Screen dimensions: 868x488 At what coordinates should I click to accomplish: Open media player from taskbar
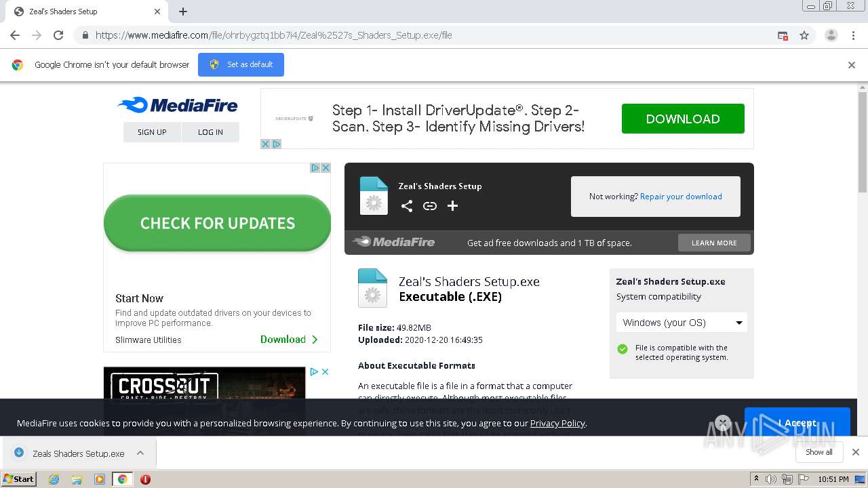pos(100,479)
